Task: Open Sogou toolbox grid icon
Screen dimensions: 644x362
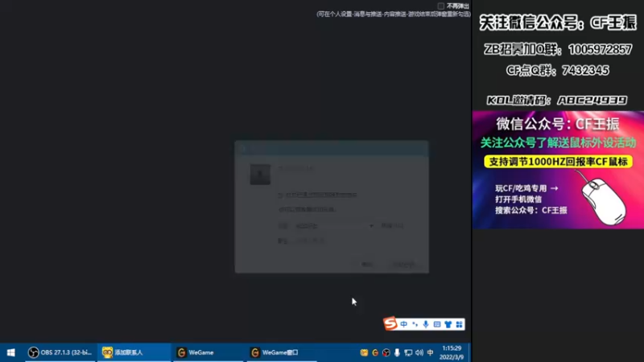Action: click(459, 324)
